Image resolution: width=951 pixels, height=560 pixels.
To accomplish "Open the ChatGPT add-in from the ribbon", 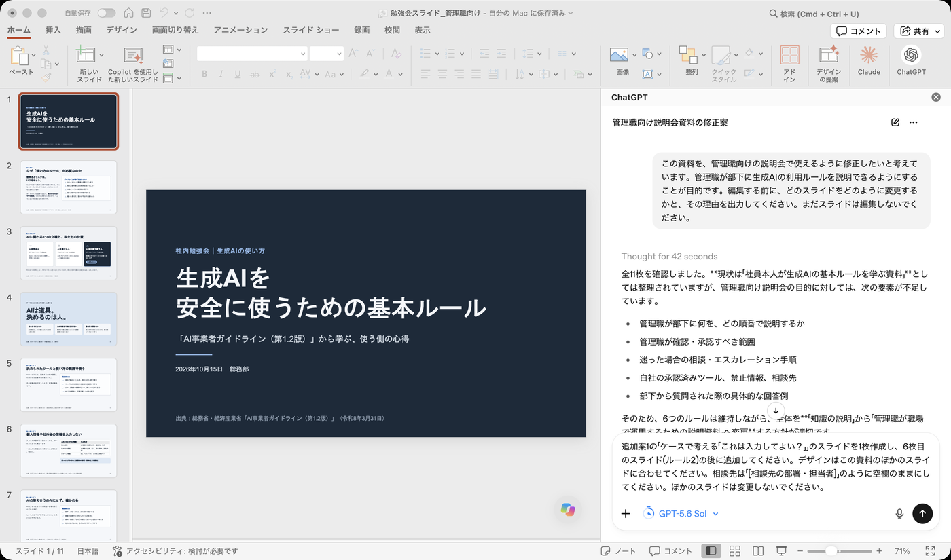I will click(911, 60).
